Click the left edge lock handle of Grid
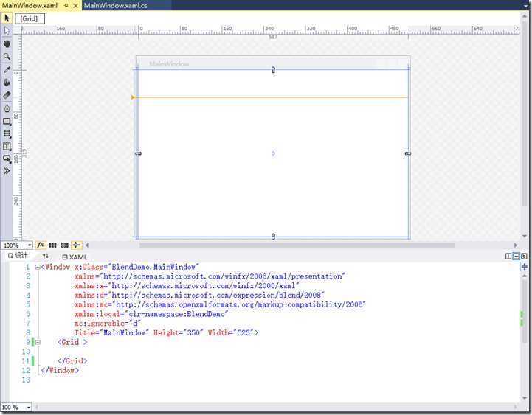The height and width of the screenshot is (415, 532). 138,153
